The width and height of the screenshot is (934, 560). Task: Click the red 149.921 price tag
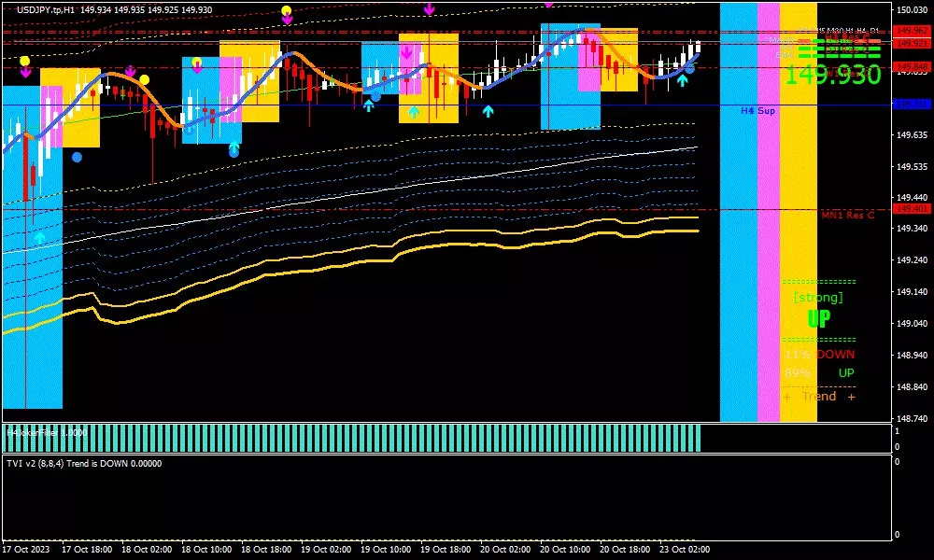[912, 44]
